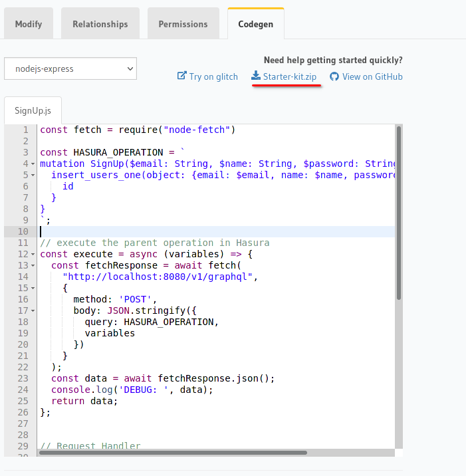Select the SignUp.js file tab

[33, 110]
